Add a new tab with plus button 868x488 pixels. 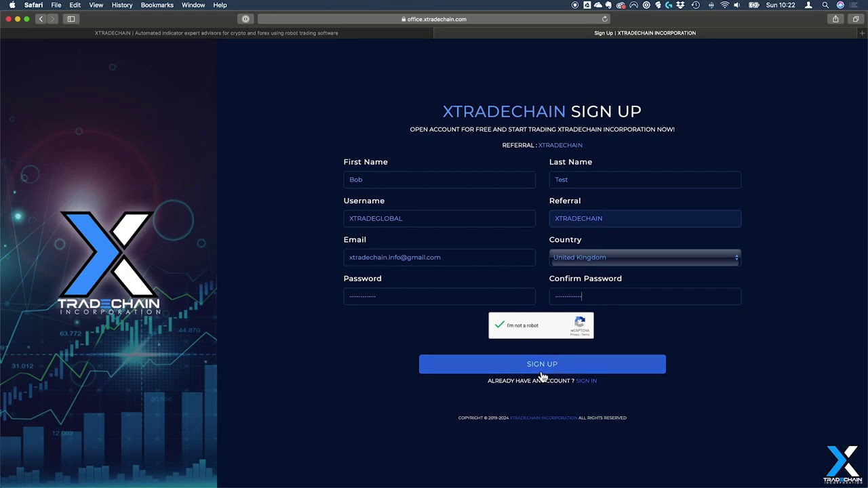863,33
